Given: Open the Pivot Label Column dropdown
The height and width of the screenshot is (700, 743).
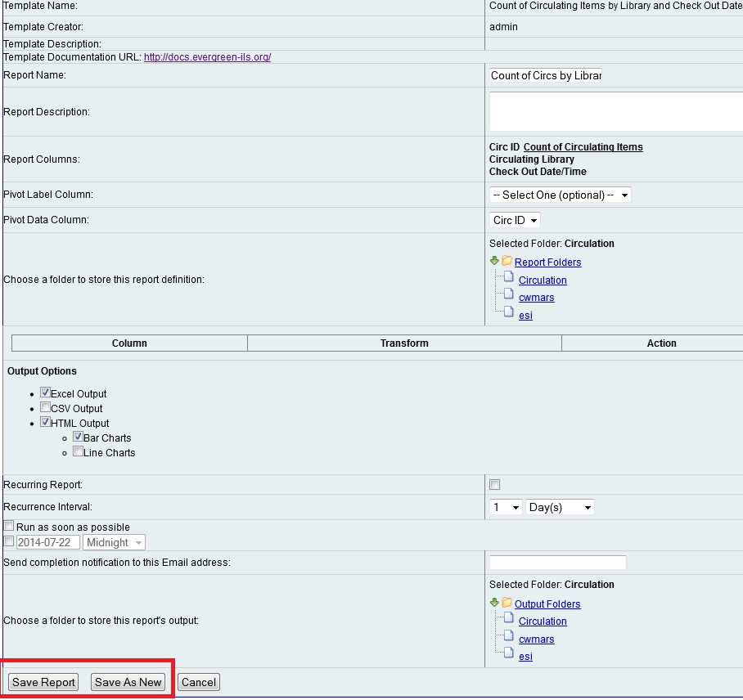Looking at the screenshot, I should [x=561, y=195].
